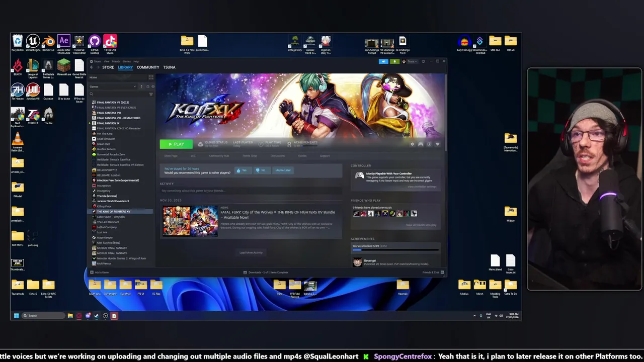Image resolution: width=644 pixels, height=362 pixels.
Task: Open KOF XV game settings gear
Action: (412, 144)
